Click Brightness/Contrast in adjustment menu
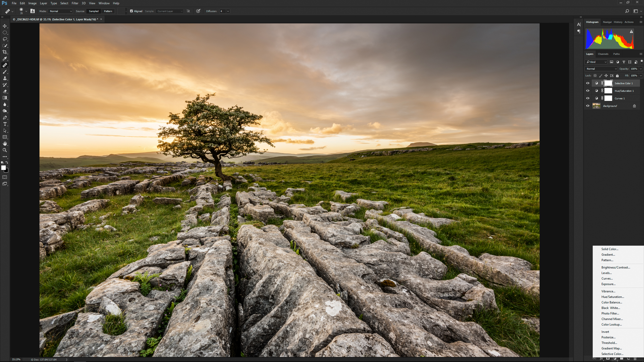Viewport: 644px width, 362px height. tap(615, 267)
